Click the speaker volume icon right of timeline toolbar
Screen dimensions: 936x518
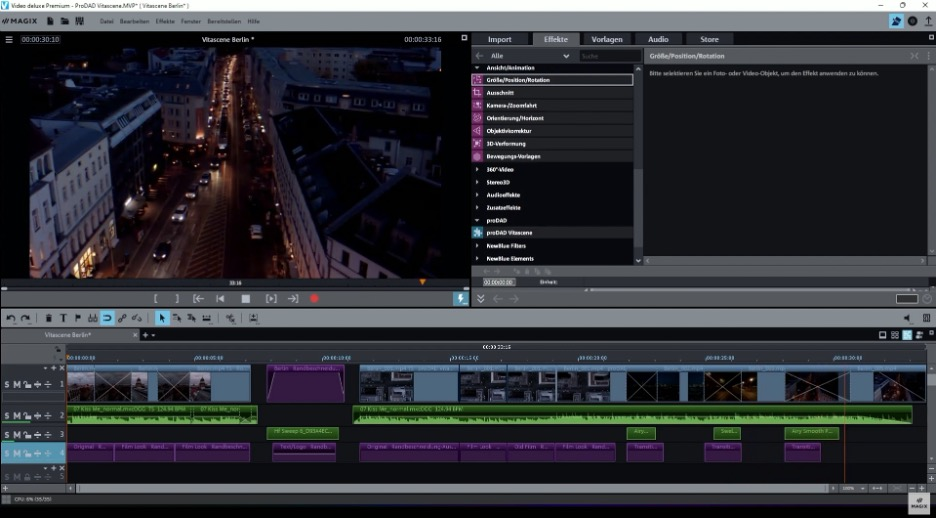click(907, 318)
